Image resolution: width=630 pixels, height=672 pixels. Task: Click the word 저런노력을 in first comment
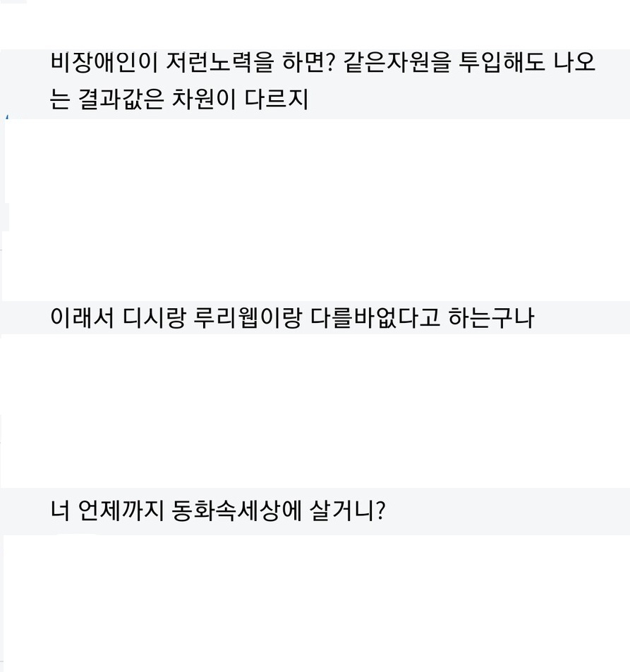pyautogui.click(x=219, y=63)
